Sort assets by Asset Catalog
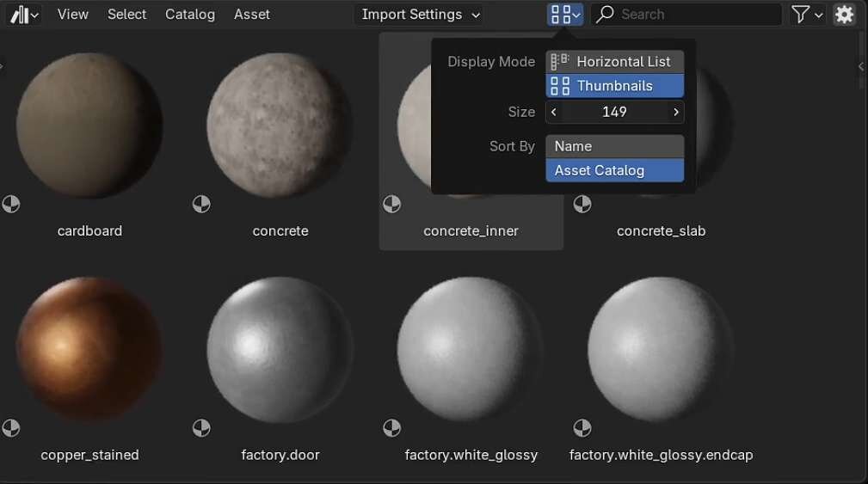 (x=614, y=170)
